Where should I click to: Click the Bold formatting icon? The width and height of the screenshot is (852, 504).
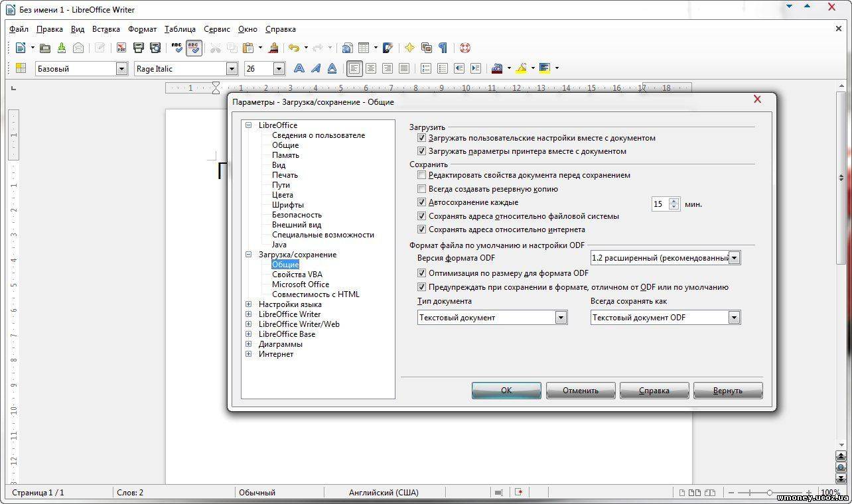(x=299, y=68)
